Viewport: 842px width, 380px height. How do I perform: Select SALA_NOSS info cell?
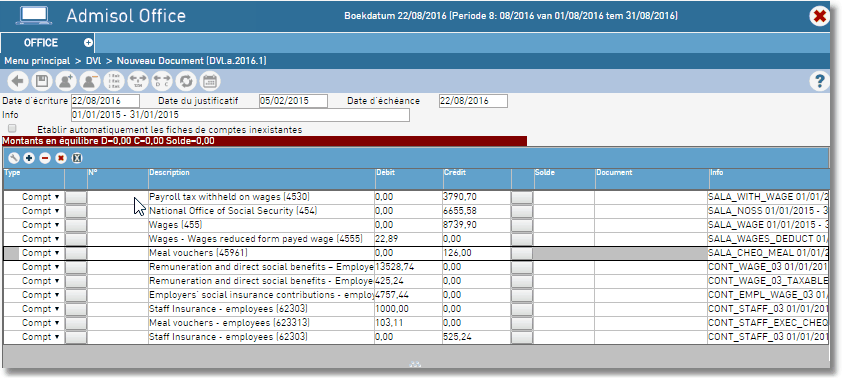(768, 211)
